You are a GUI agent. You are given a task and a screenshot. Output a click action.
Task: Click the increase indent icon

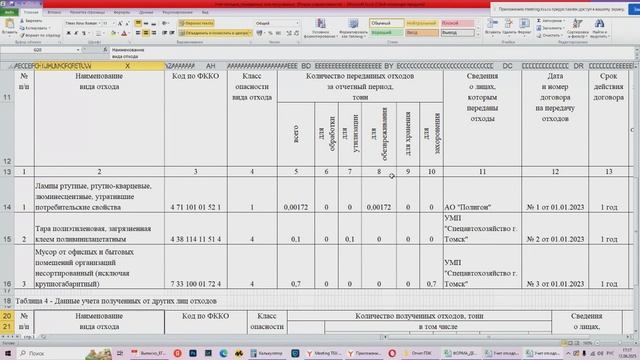pyautogui.click(x=172, y=33)
